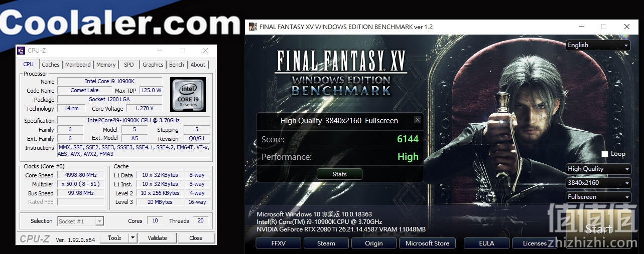644x254 pixels.
Task: Minimize the Final Fantasy XV benchmark window
Action: (580, 27)
